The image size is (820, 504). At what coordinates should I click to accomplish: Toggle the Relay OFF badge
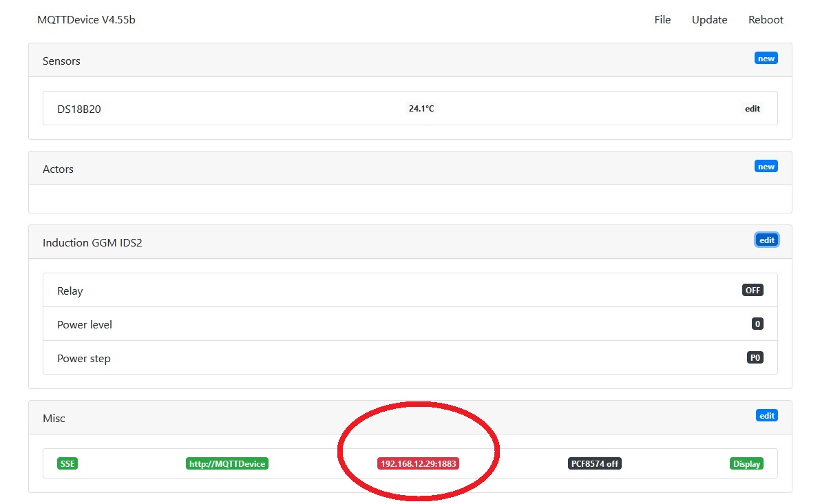pyautogui.click(x=753, y=291)
